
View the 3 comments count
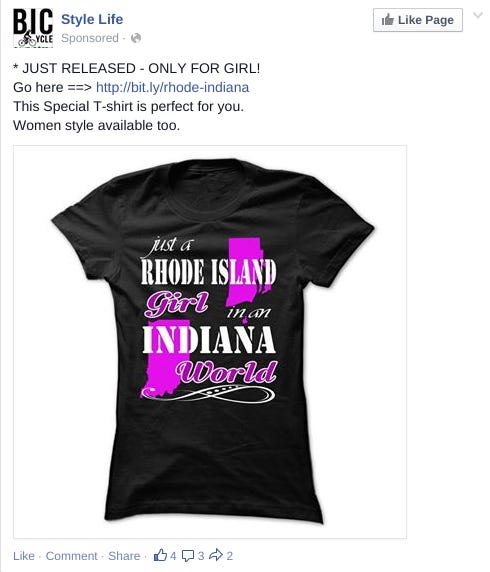(x=201, y=556)
